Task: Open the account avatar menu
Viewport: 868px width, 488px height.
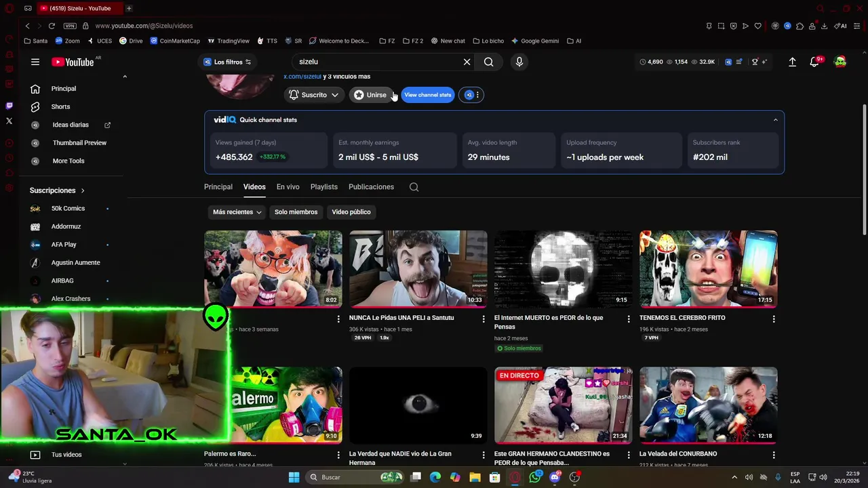Action: (x=840, y=62)
